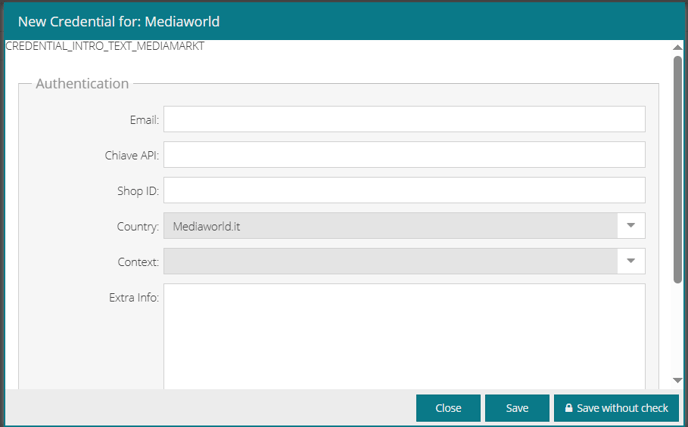Click the scrollbar up arrow
688x427 pixels.
(x=677, y=47)
